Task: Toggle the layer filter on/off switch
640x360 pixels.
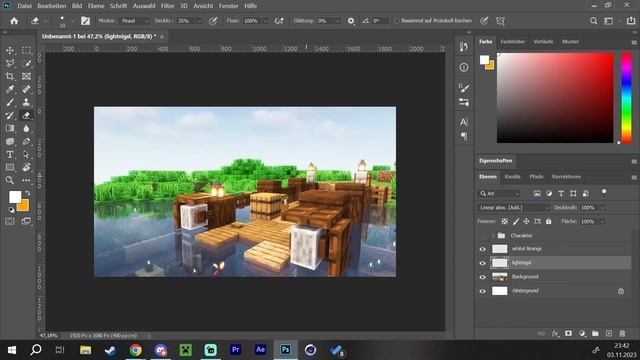Action: coord(604,192)
